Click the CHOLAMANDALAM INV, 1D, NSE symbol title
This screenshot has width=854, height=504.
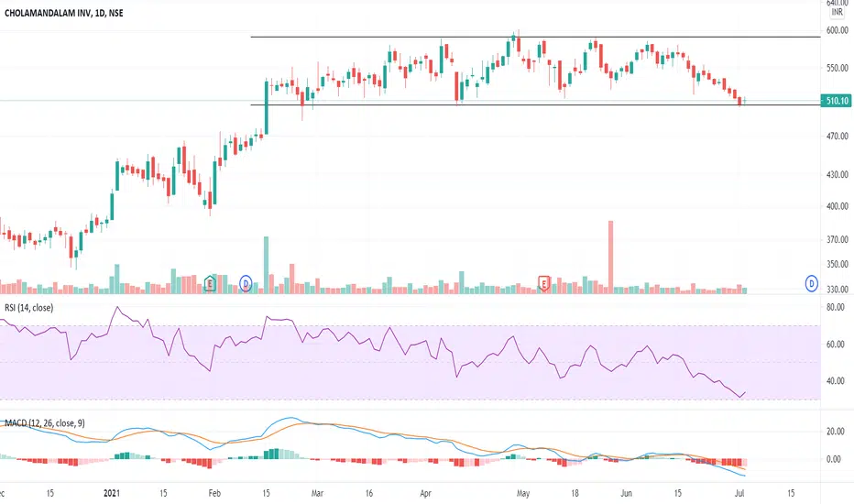pos(64,13)
